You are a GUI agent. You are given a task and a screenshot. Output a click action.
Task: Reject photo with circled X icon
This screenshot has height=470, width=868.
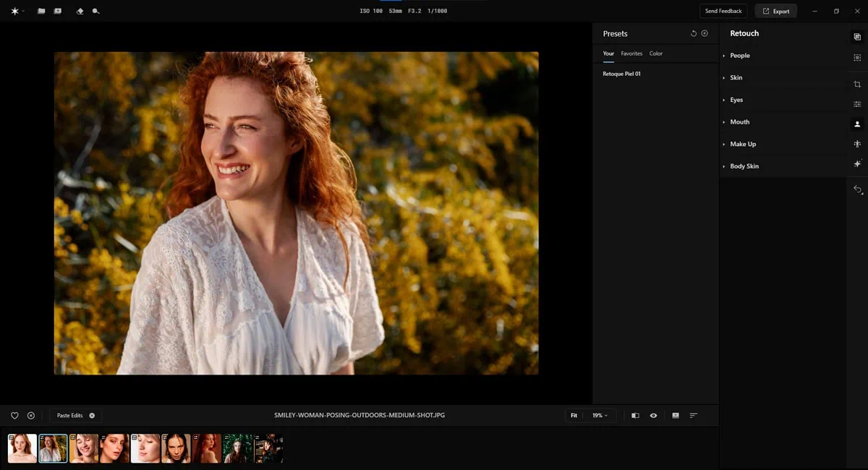pyautogui.click(x=31, y=416)
